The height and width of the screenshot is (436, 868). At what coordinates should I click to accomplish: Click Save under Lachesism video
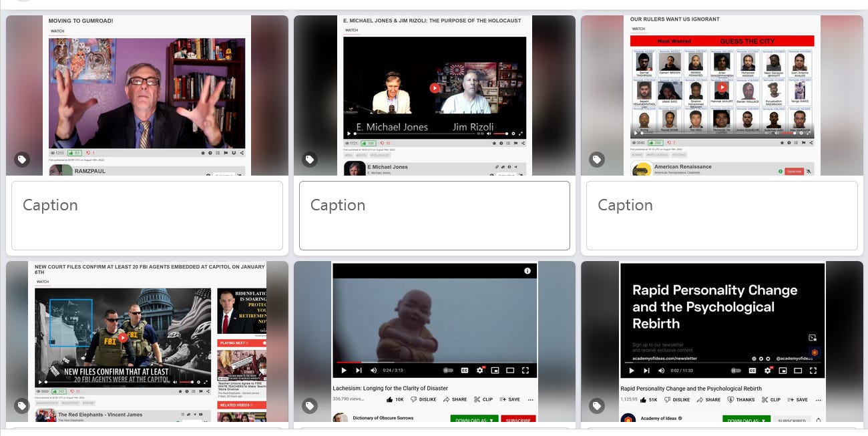tap(509, 399)
